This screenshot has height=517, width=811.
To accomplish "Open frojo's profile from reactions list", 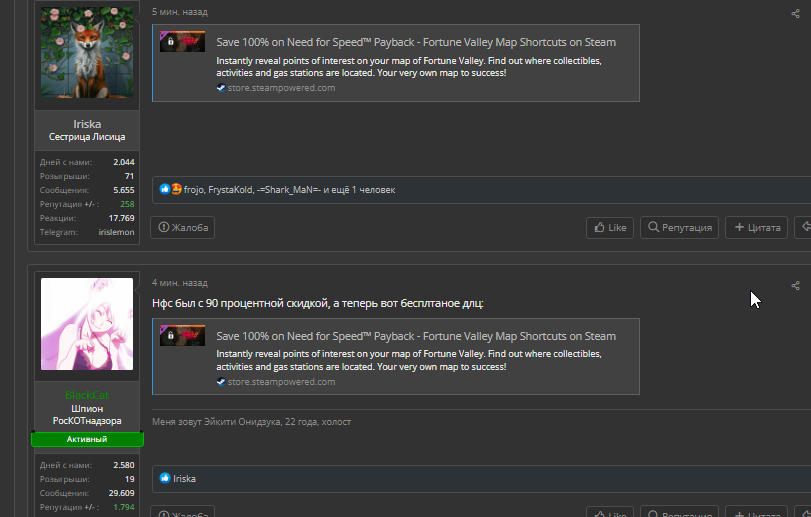I will coord(193,190).
